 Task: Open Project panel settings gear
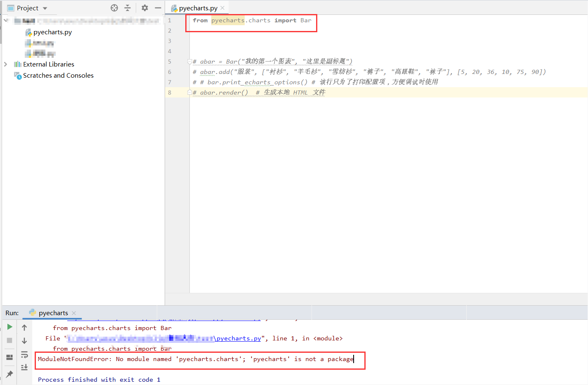pos(144,7)
